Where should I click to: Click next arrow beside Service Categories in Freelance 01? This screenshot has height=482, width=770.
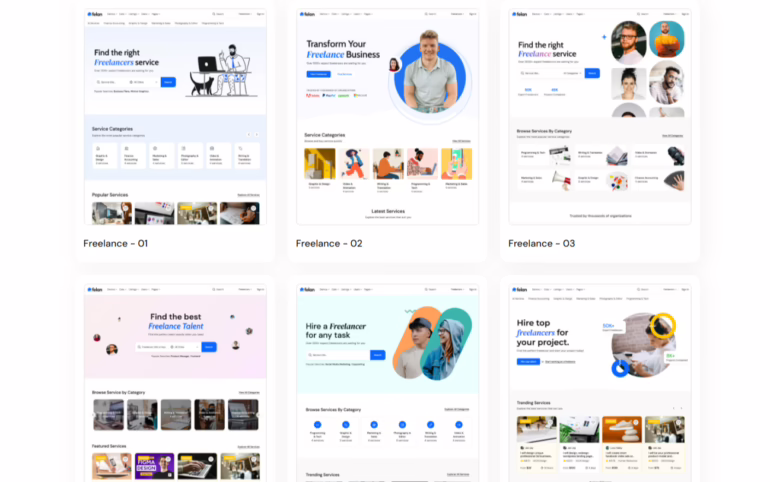[x=256, y=134]
